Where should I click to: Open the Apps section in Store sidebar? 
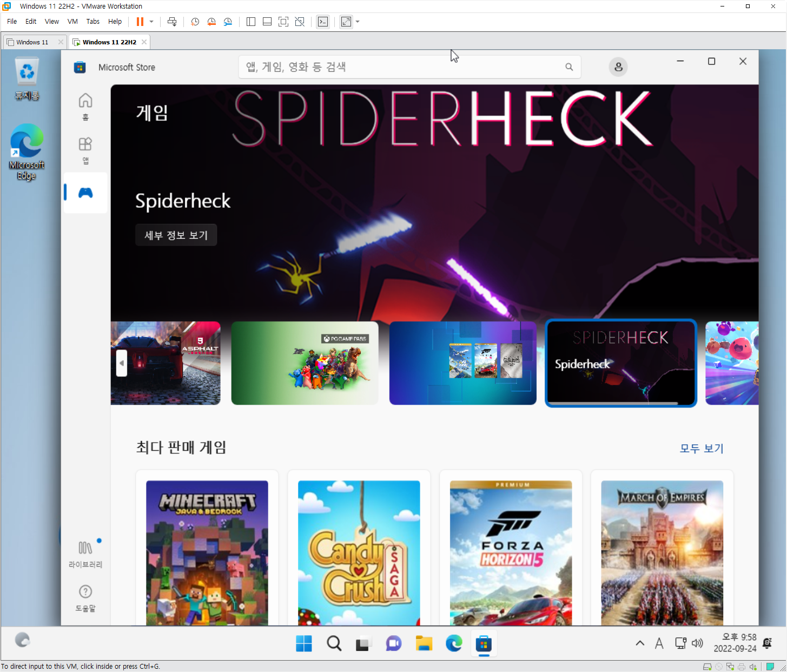(85, 150)
